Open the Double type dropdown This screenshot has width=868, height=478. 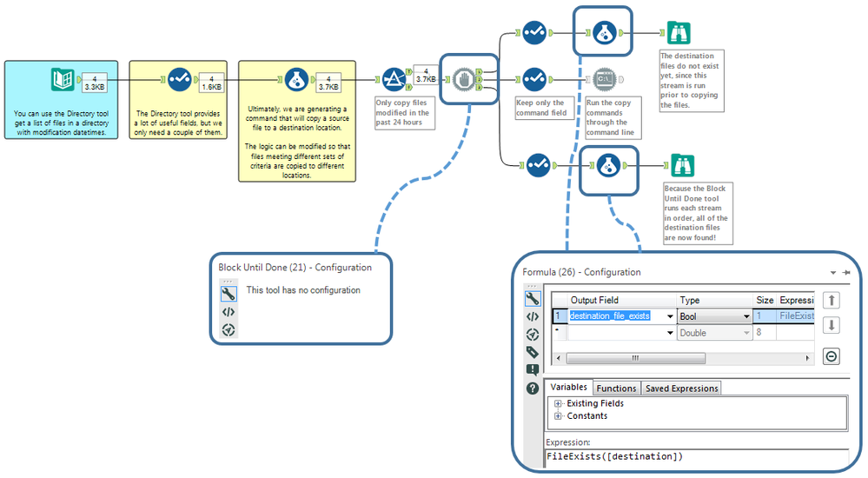point(746,333)
